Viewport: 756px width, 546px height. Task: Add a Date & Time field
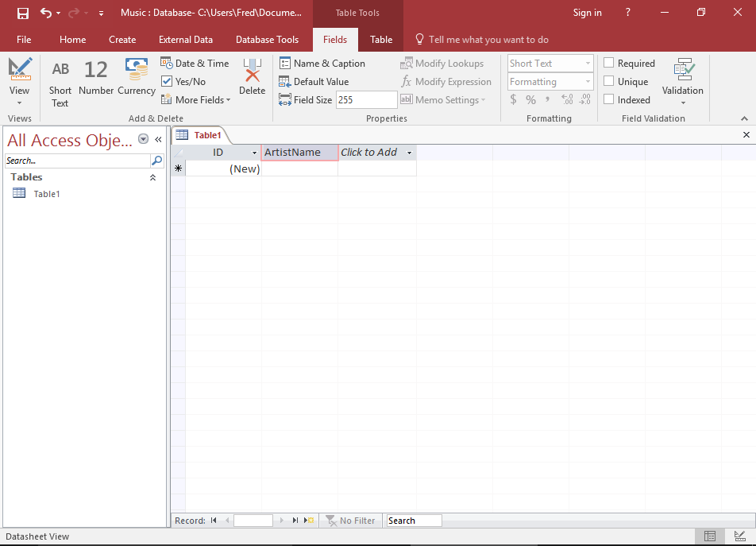coord(195,64)
